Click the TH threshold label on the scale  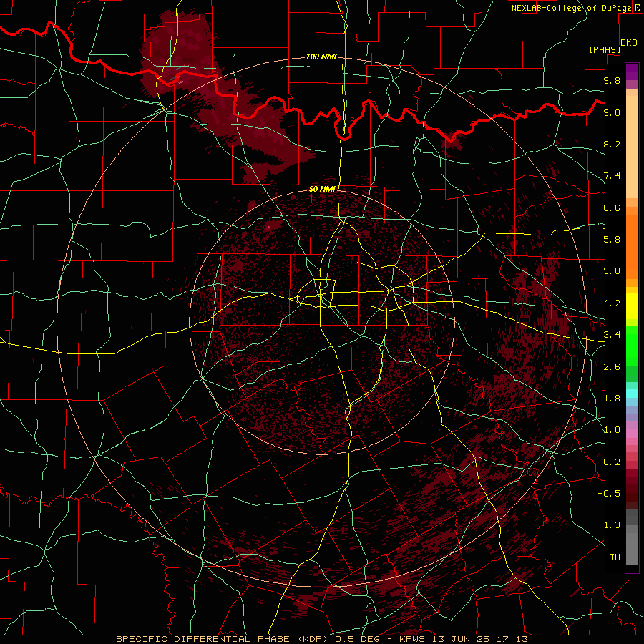pos(615,557)
